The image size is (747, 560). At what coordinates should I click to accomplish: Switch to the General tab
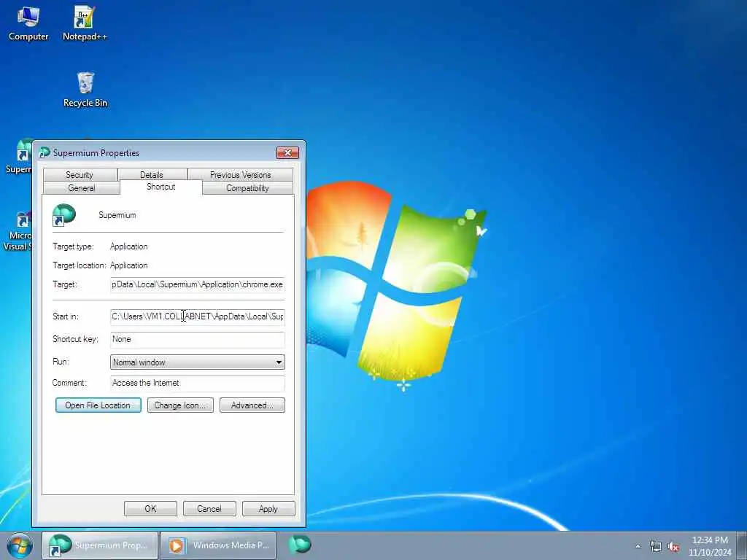pos(82,187)
